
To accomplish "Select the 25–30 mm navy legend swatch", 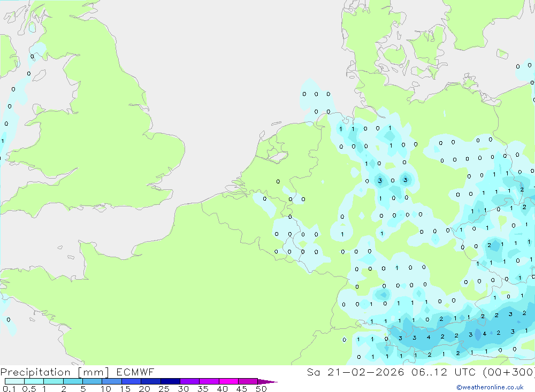I will tap(170, 381).
